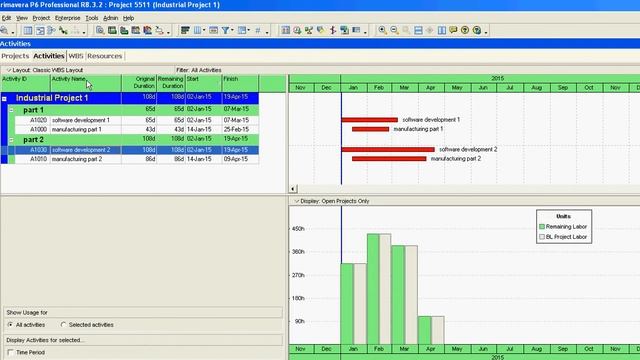Open the Project menu

tap(41, 18)
